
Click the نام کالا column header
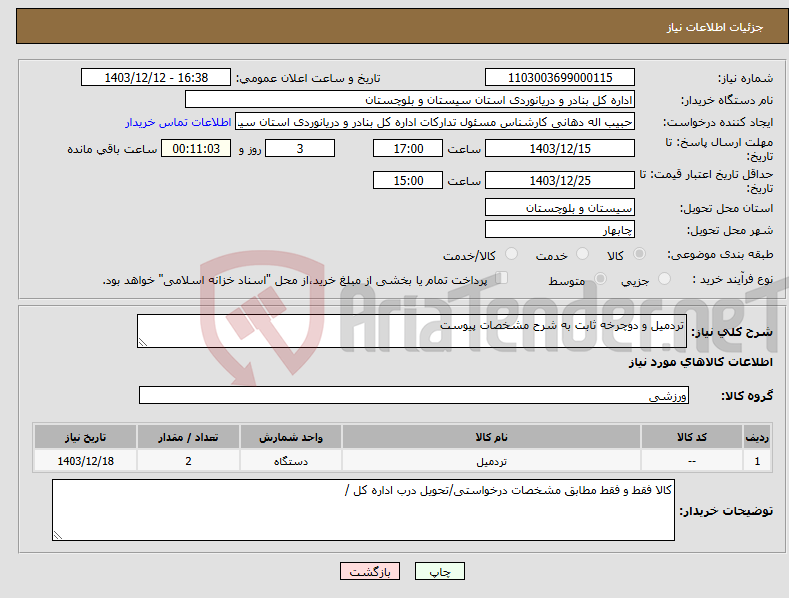491,437
